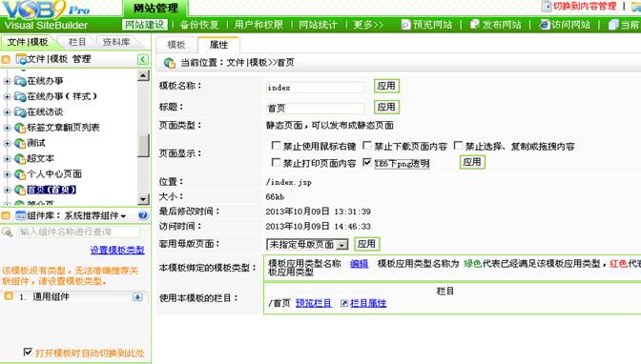Viewport: 641px width, 364px height.
Task: Click the page icon of 标签文章翻页列表
Action: coord(20,128)
